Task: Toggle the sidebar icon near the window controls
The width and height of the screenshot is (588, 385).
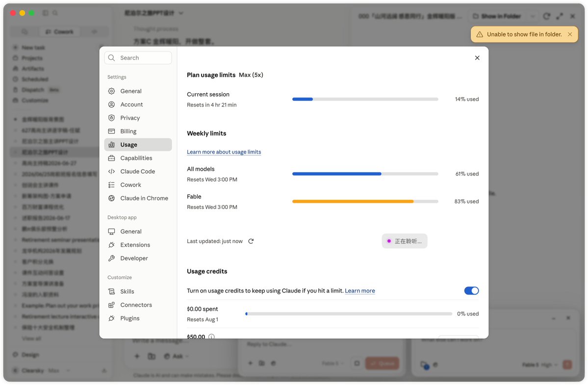Action: pos(46,13)
